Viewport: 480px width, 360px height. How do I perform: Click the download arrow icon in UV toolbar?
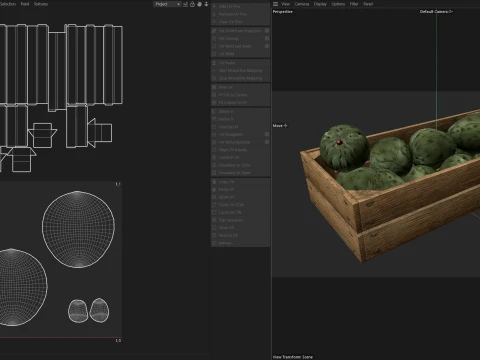tap(206, 4)
